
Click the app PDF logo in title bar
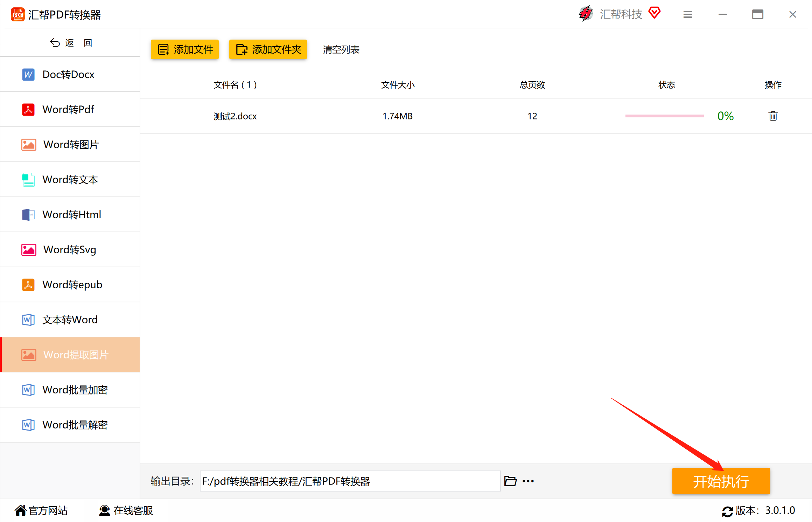coord(18,14)
